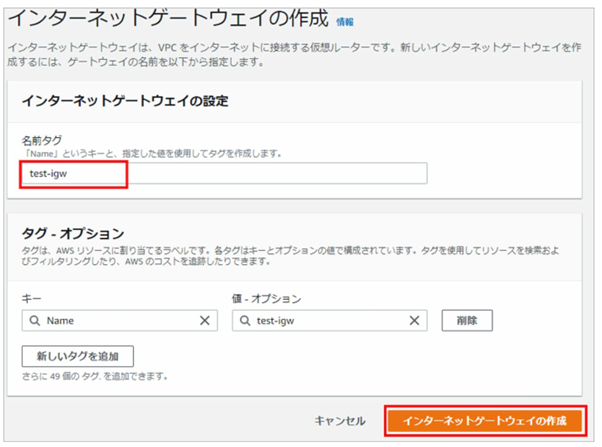
Task: Clear the キー field with its X icon
Action: [x=205, y=320]
